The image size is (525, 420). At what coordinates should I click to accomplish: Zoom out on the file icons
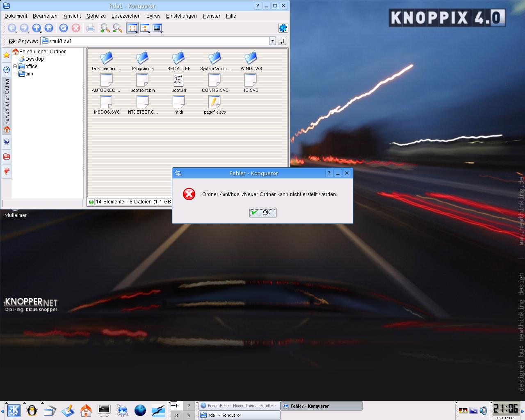coord(118,28)
